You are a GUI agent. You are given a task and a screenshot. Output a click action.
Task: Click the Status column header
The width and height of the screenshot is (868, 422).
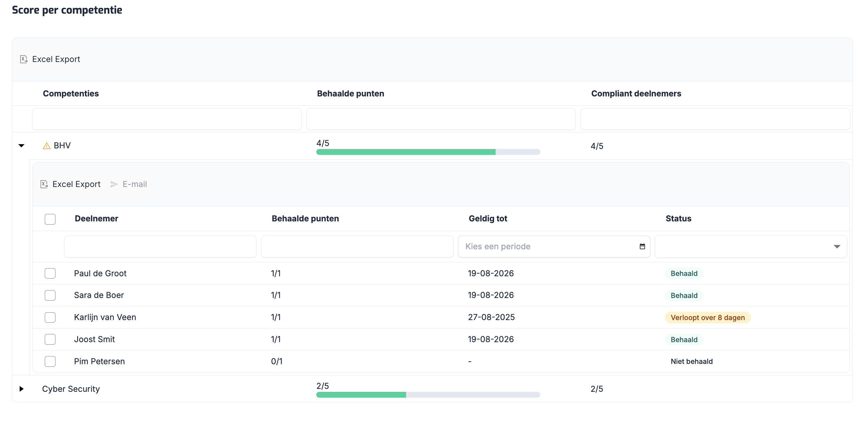tap(678, 218)
